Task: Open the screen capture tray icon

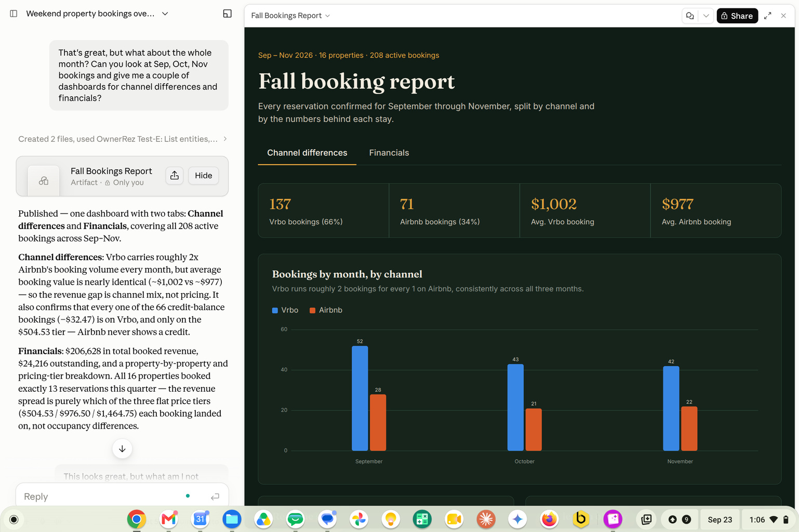Action: click(x=647, y=520)
